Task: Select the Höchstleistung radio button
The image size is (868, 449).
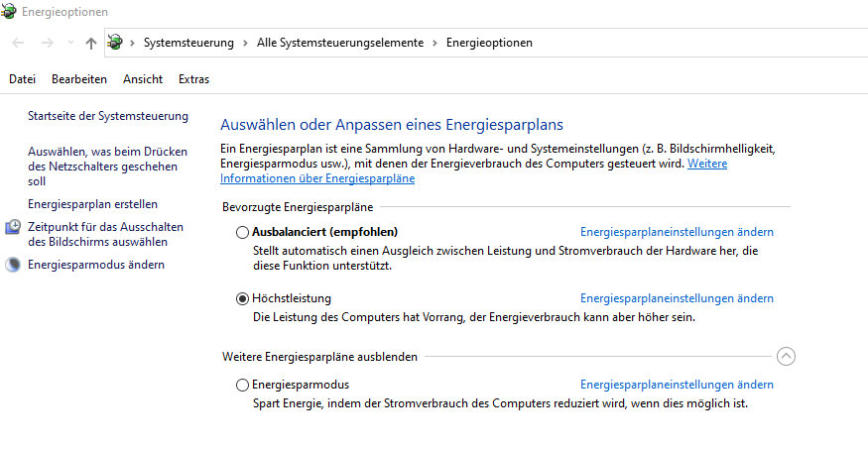Action: click(243, 298)
